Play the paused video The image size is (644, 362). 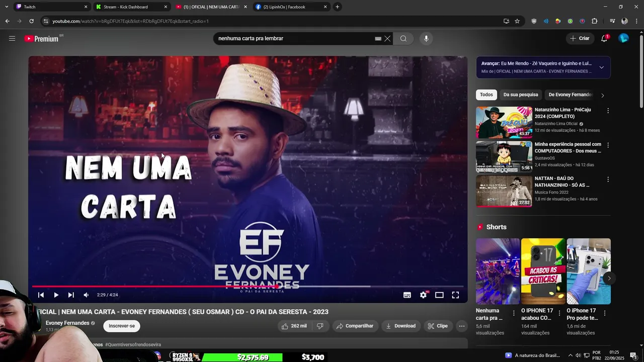click(x=56, y=295)
